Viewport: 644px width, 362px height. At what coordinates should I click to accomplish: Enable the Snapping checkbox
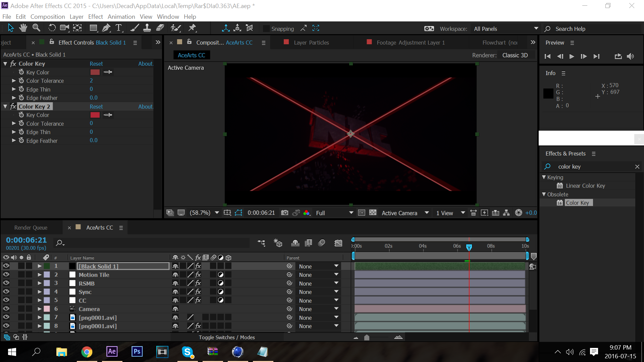tap(266, 29)
